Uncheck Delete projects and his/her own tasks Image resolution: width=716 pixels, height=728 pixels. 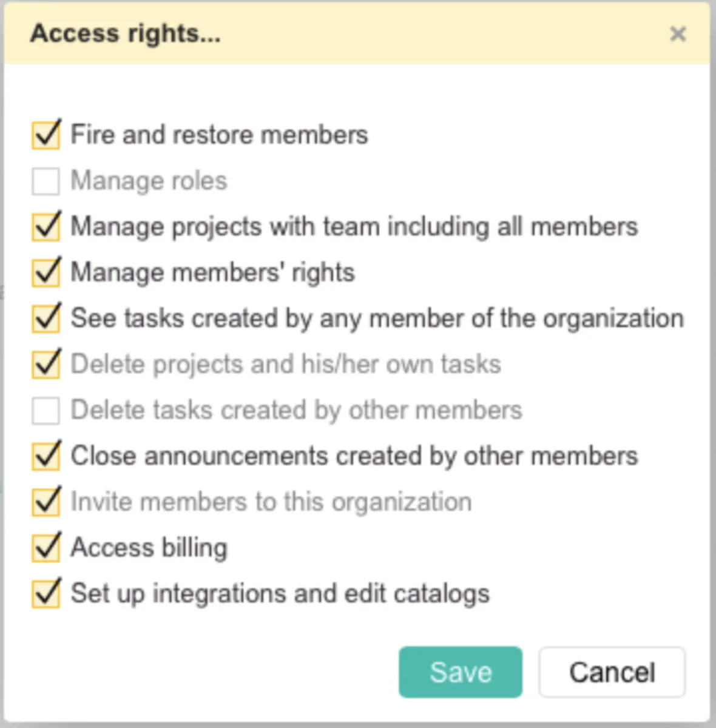(46, 364)
